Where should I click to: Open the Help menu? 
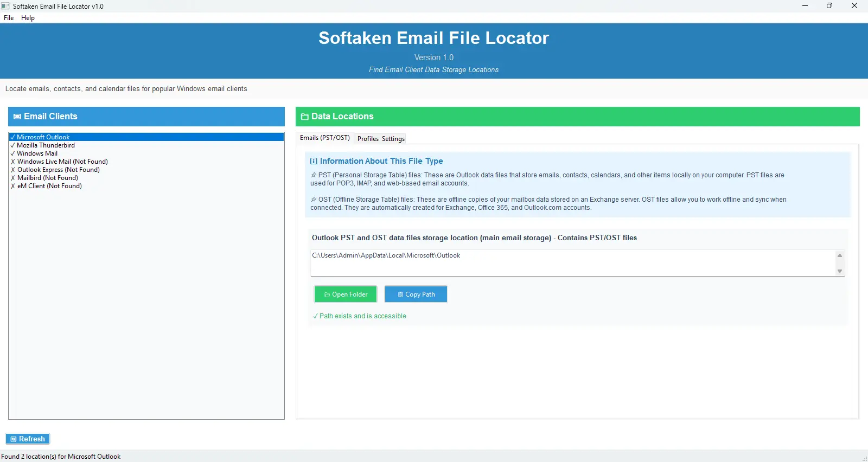coord(28,18)
